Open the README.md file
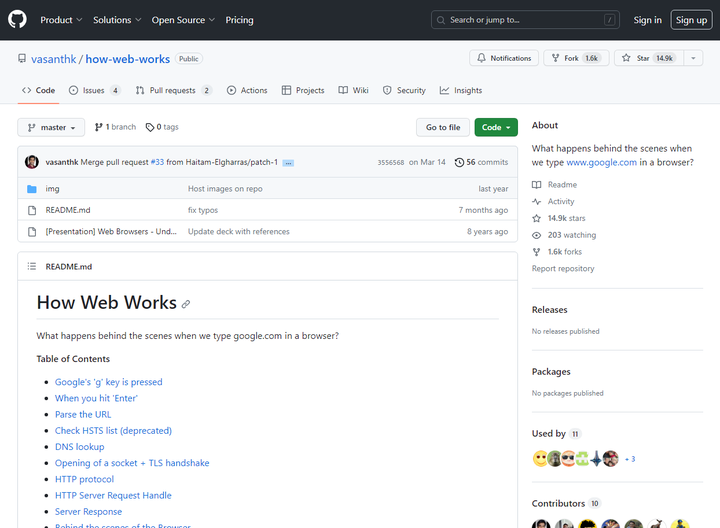720x528 pixels. click(x=68, y=210)
